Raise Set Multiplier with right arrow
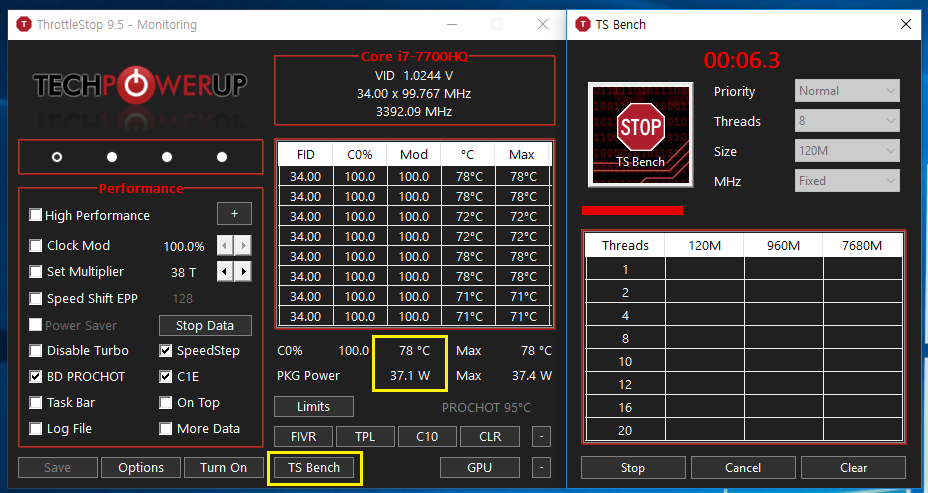Viewport: 928px width, 493px height. coord(243,272)
